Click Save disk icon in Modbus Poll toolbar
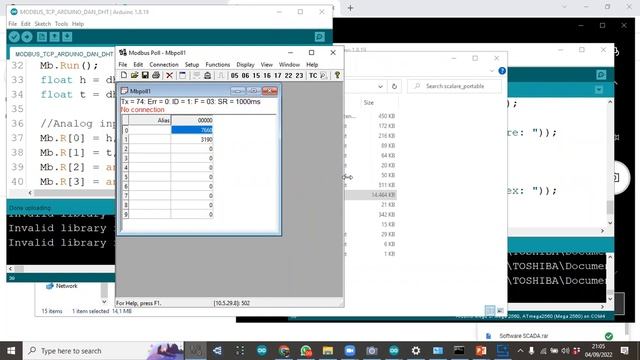This screenshot has height=360, width=640. click(145, 75)
